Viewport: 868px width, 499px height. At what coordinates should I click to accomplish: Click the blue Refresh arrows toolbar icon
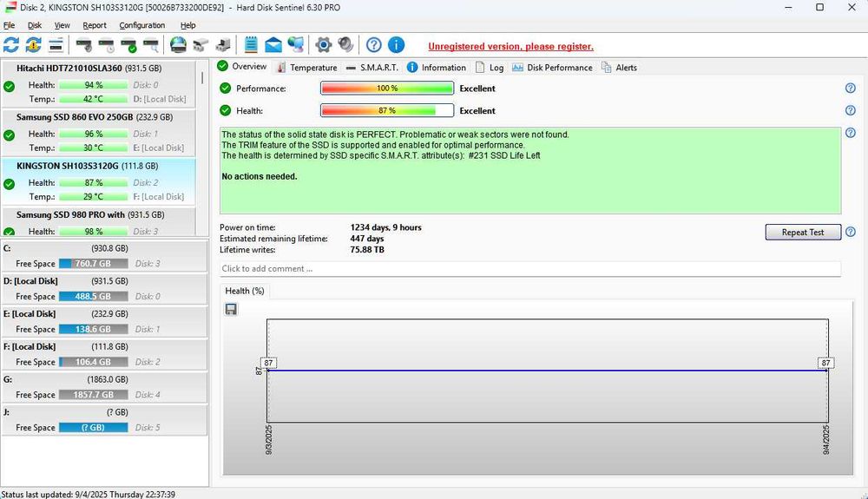pyautogui.click(x=11, y=45)
